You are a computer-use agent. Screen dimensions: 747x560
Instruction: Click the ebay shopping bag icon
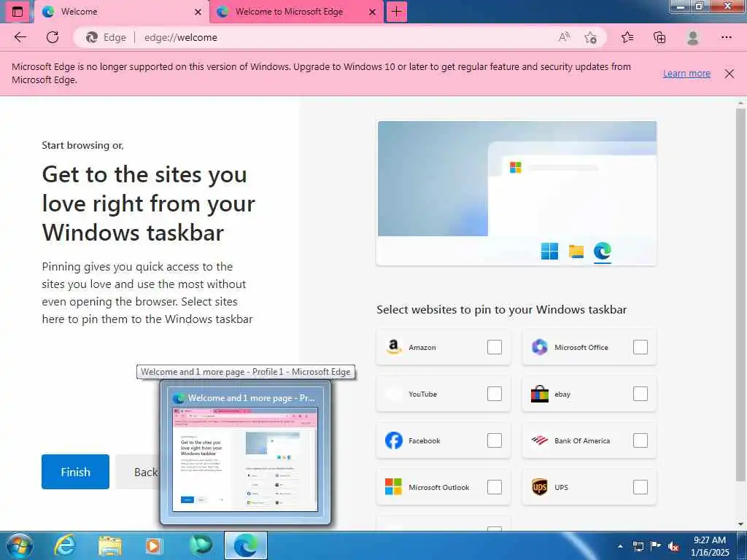pos(539,394)
